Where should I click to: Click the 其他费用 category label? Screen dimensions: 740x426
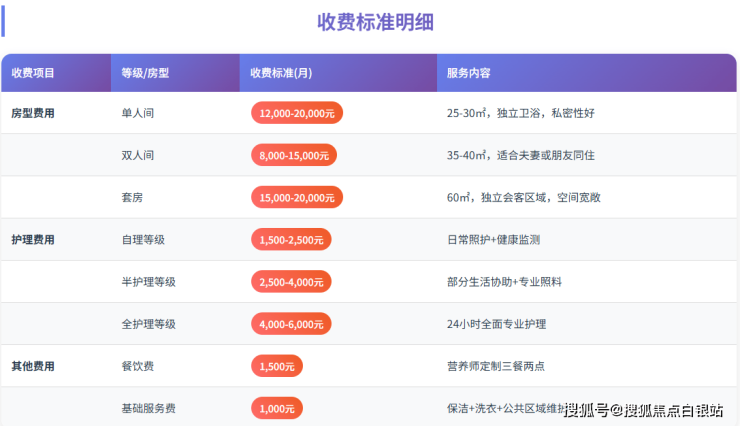(x=33, y=367)
